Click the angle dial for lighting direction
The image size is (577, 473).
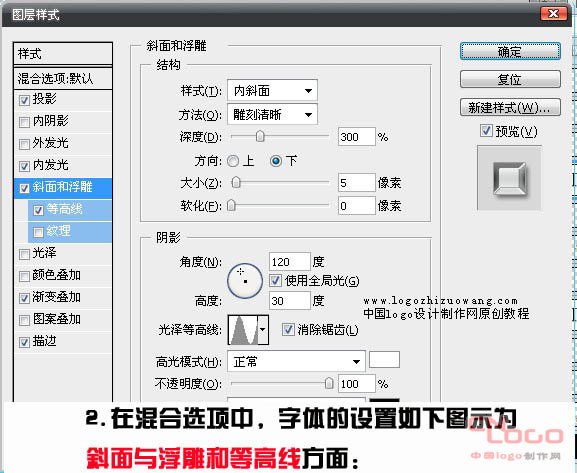245,281
